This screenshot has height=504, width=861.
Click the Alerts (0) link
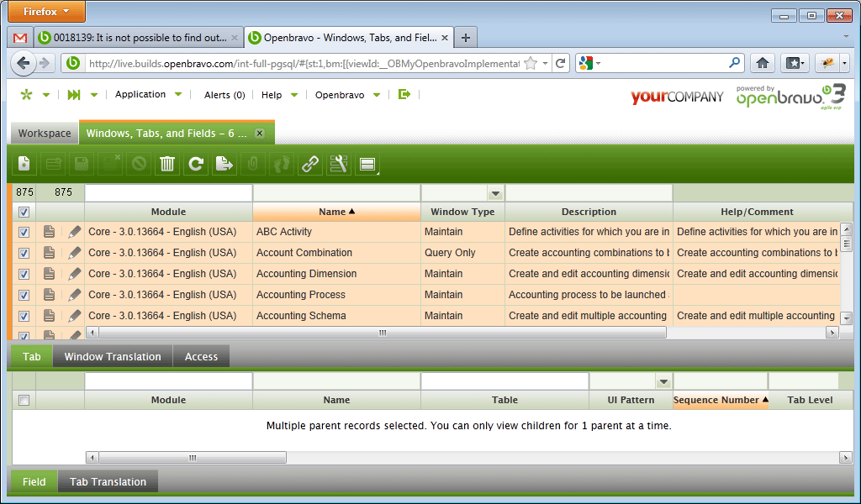224,95
